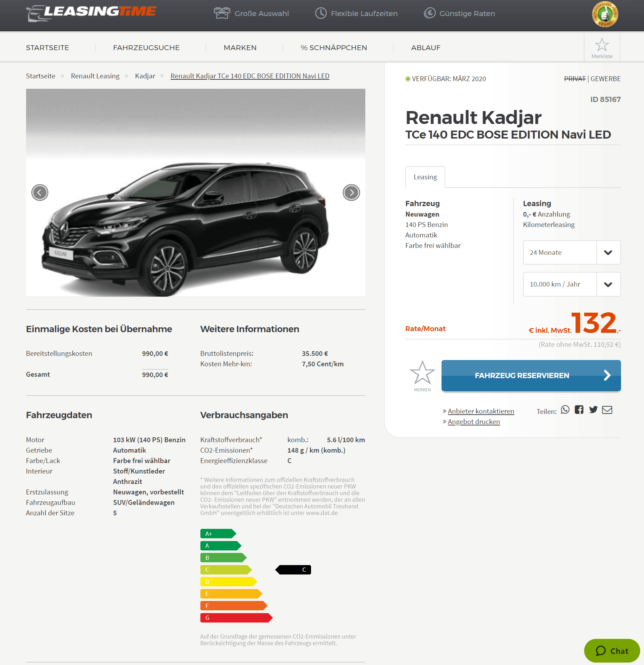Screen dimensions: 644x665
Task: Click the Große Auswahl cars icon
Action: coord(222,13)
